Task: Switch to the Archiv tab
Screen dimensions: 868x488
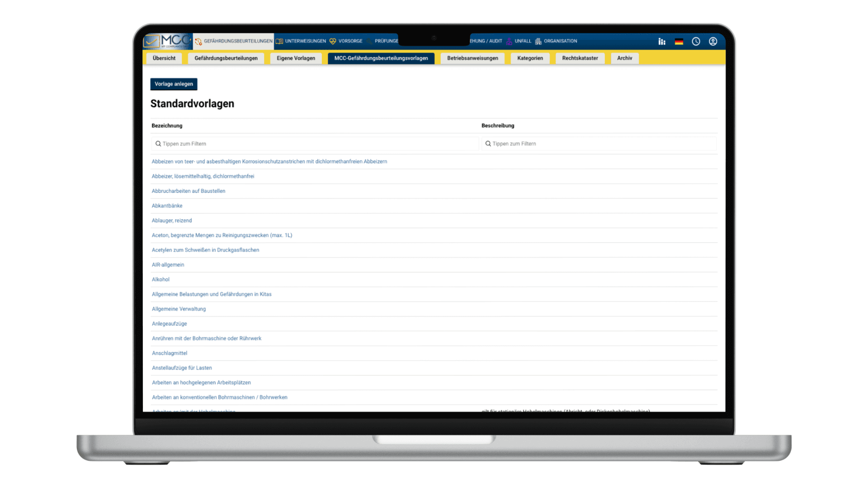Action: click(x=625, y=58)
